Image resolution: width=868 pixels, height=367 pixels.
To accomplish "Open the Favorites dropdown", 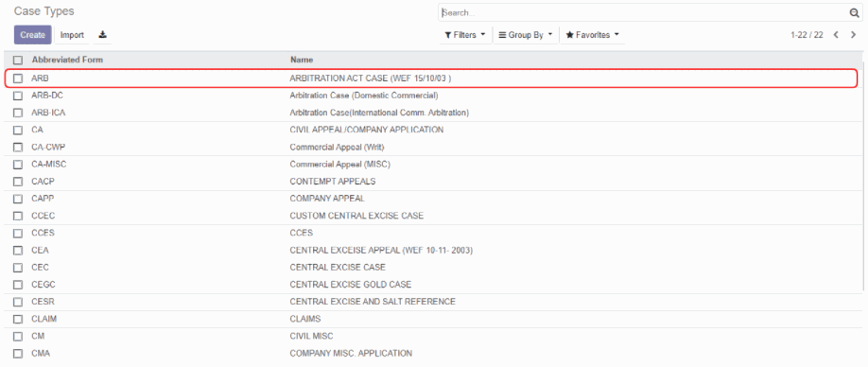I will pyautogui.click(x=592, y=35).
